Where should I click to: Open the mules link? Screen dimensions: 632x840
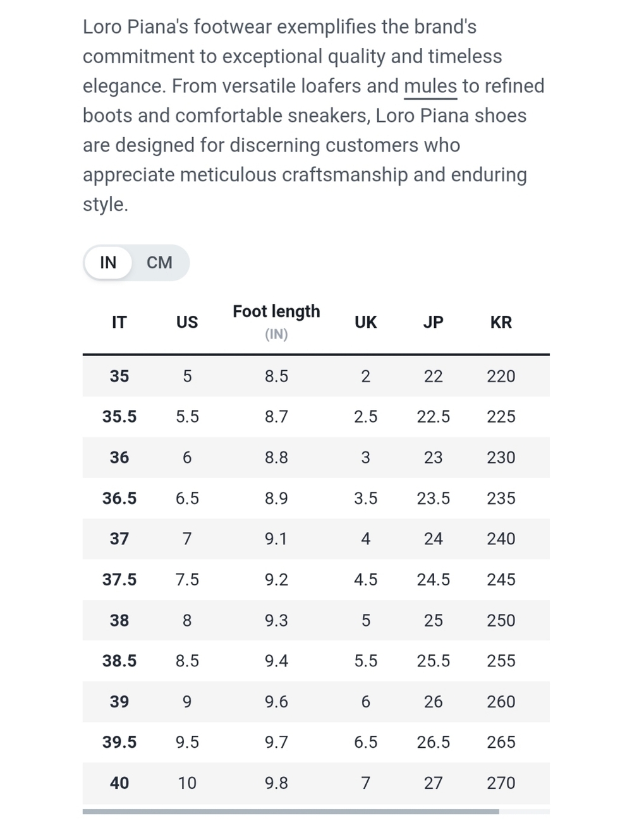tap(430, 86)
